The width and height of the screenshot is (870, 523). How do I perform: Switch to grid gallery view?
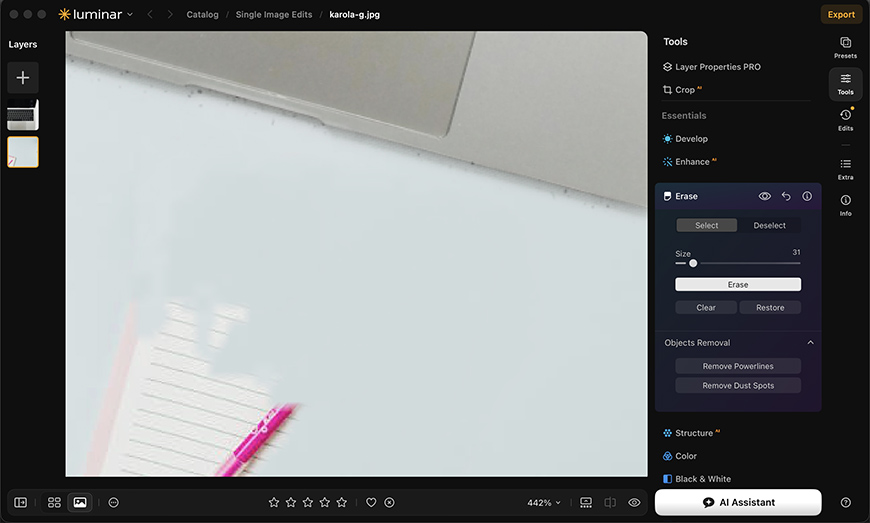coord(54,502)
